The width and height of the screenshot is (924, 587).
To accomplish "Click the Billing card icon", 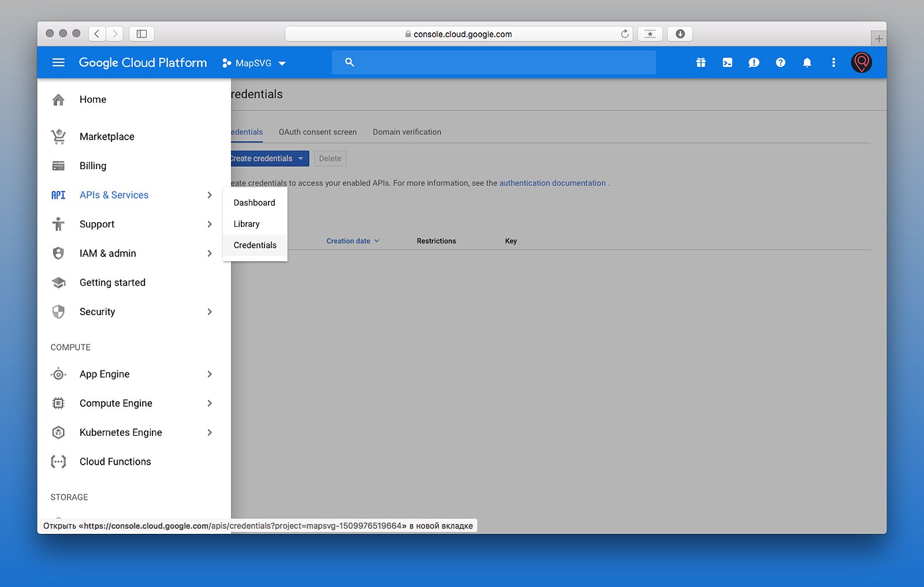I will [58, 166].
